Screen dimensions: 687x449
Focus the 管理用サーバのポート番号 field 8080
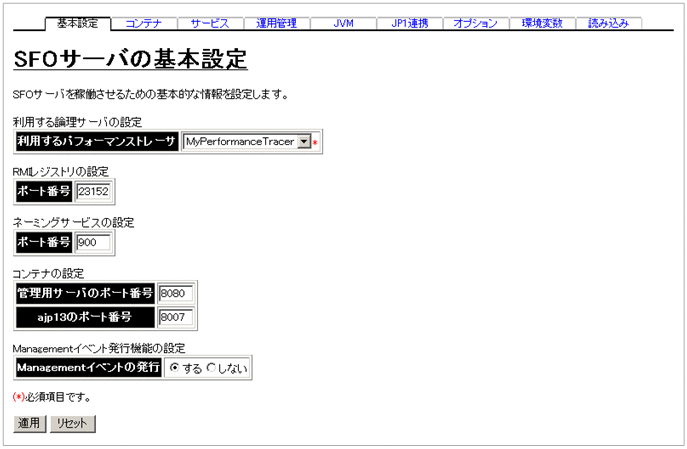[176, 293]
